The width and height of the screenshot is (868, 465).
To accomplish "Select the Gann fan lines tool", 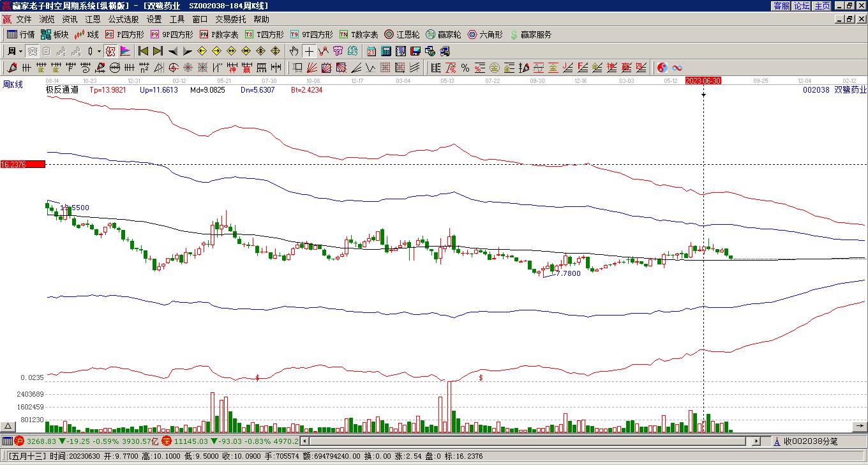I will click(312, 68).
